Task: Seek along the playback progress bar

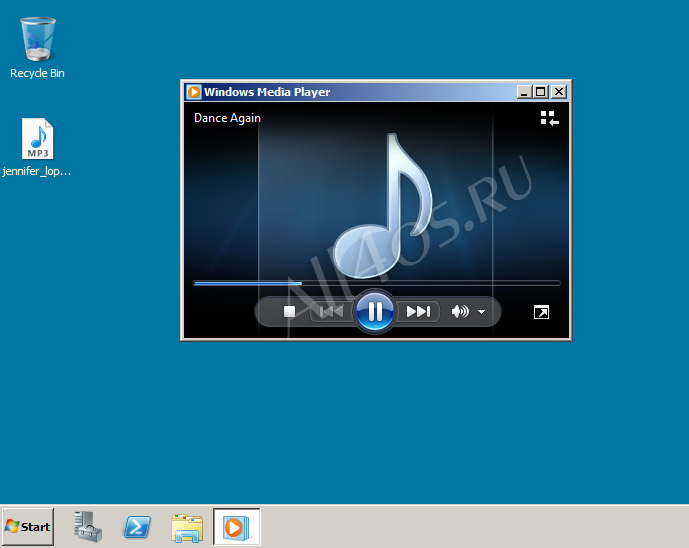Action: pyautogui.click(x=377, y=283)
